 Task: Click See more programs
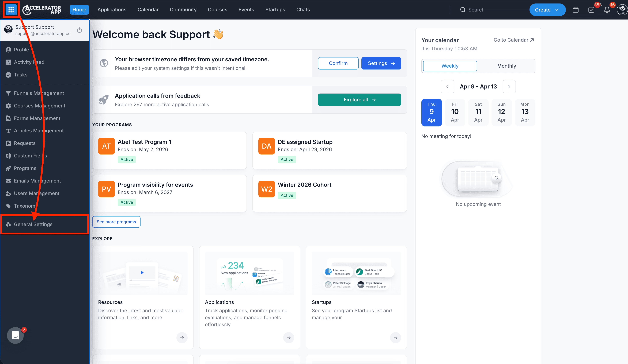[x=116, y=222]
